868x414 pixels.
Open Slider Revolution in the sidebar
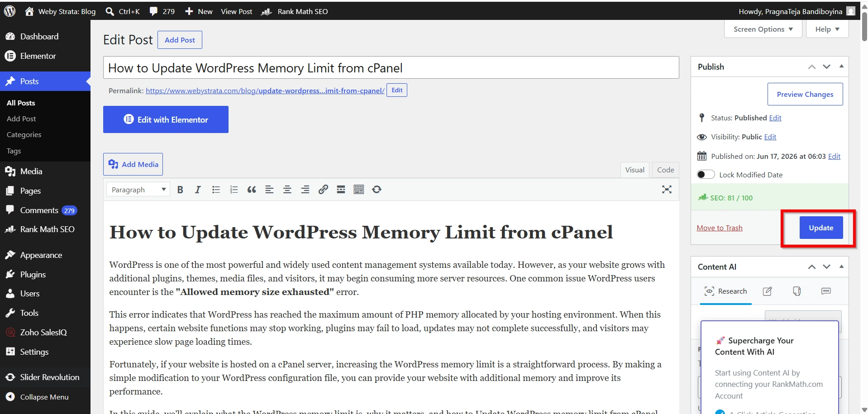pyautogui.click(x=45, y=377)
